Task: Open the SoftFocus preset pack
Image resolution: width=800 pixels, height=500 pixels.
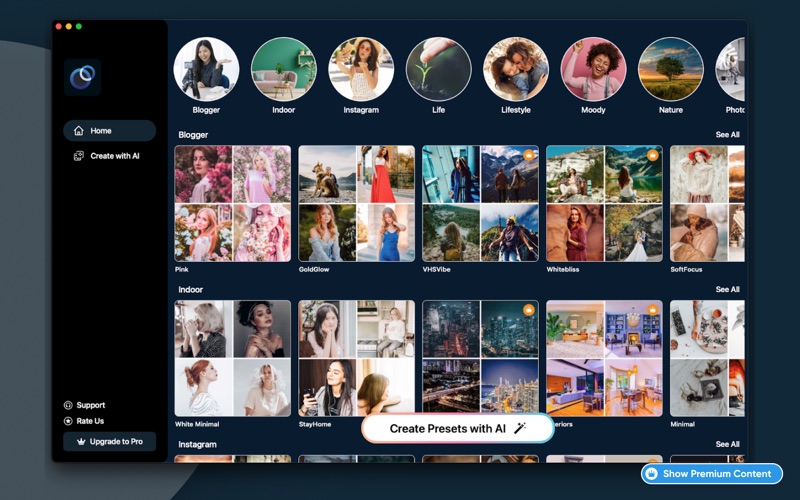Action: coord(707,204)
